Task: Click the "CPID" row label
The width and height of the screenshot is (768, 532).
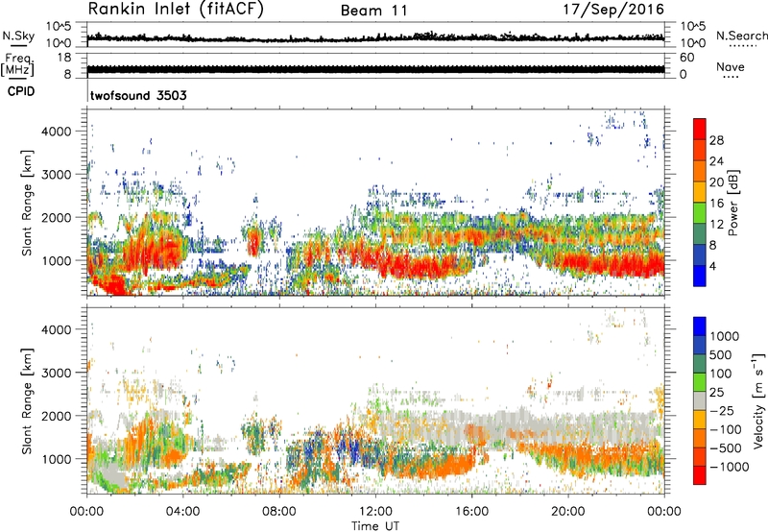Action: click(x=21, y=91)
